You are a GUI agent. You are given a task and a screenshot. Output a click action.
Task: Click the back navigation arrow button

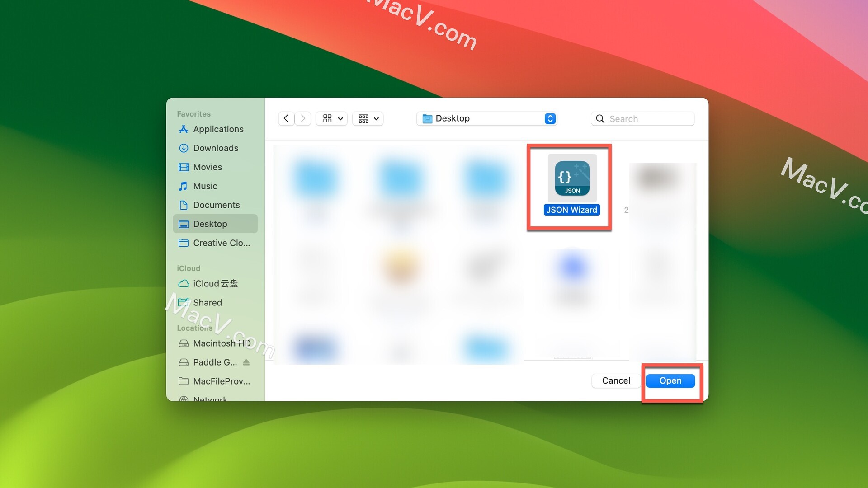(286, 118)
